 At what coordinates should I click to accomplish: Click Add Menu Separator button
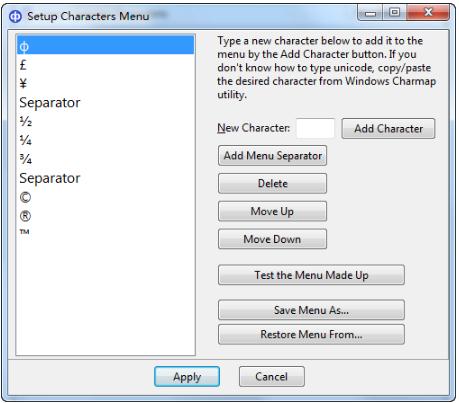(272, 155)
